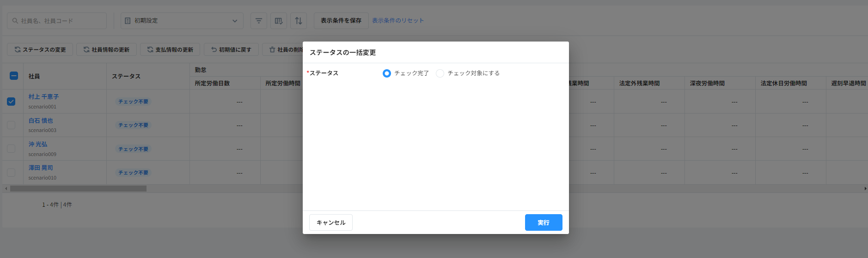This screenshot has width=868, height=258.
Task: Open the column settings icon
Action: [x=279, y=21]
